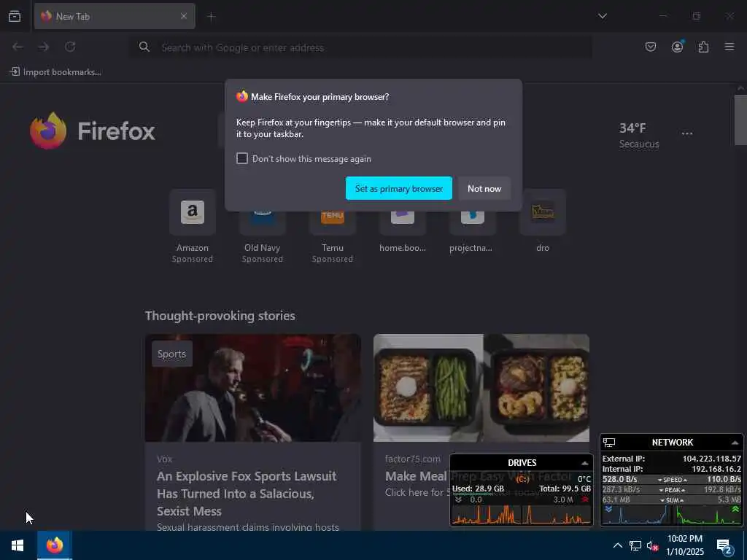Open the muted volume tray icon
The width and height of the screenshot is (747, 560).
click(x=653, y=545)
